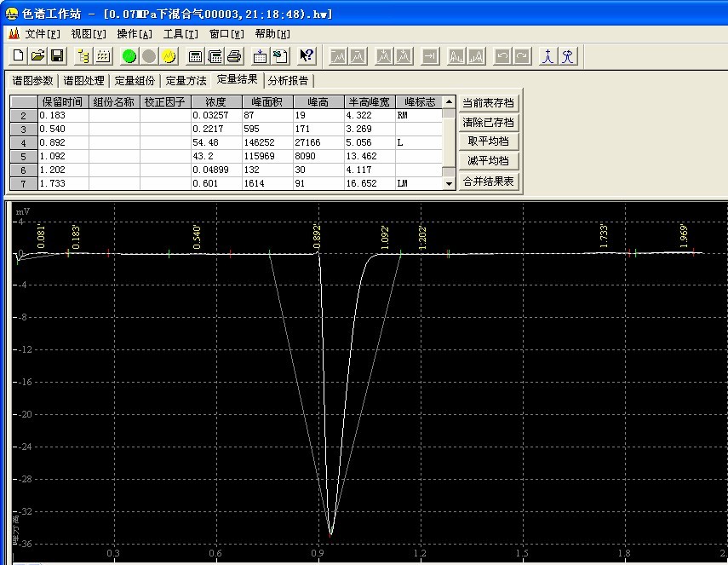Save with the floppy disk icon
728x565 pixels.
point(57,56)
